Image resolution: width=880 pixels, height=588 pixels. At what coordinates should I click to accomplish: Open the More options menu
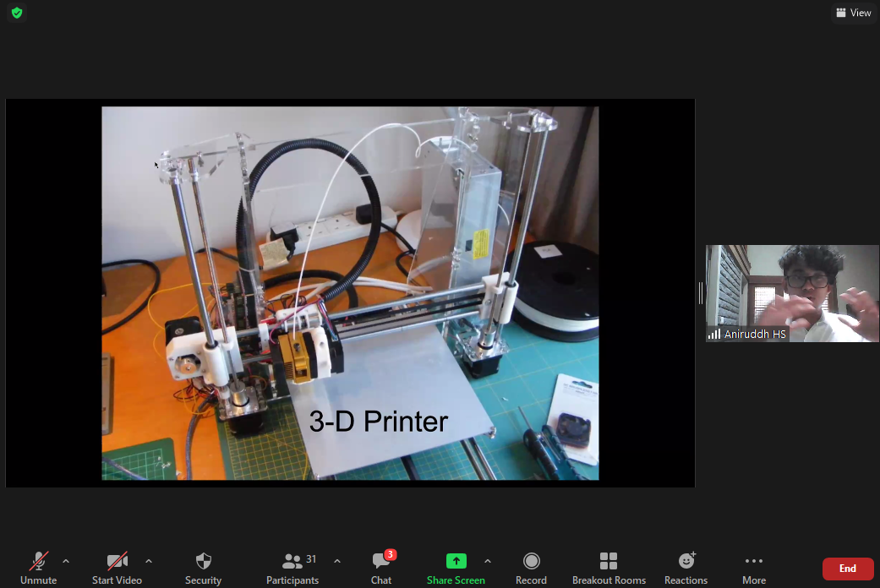coord(754,568)
